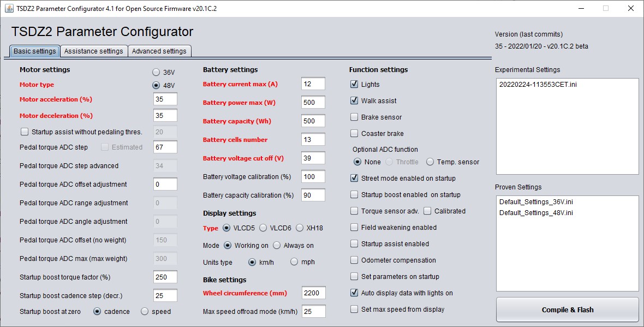Select Default_Settings_36V.ini from Proven Settings
This screenshot has height=327, width=644.
click(x=536, y=202)
